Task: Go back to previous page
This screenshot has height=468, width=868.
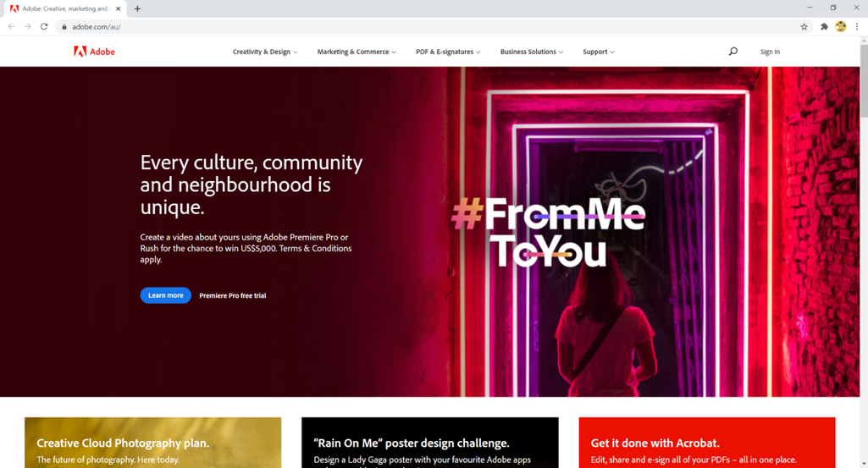Action: (x=12, y=26)
